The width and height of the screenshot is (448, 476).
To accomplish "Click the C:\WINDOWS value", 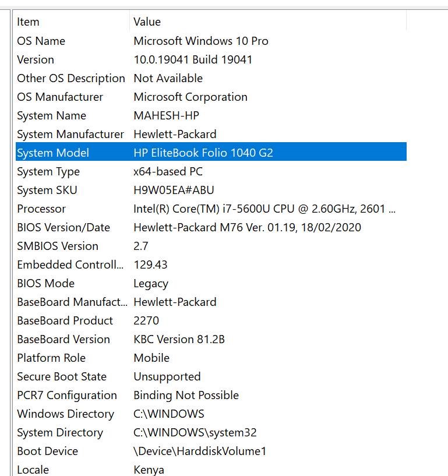I will [169, 414].
